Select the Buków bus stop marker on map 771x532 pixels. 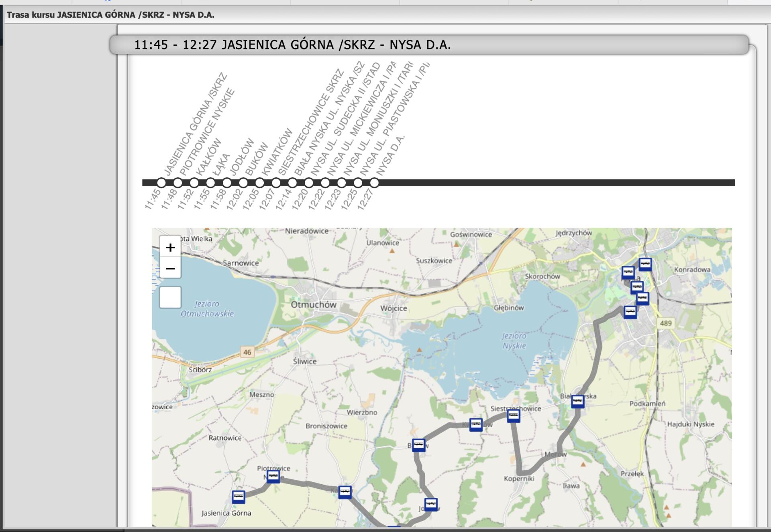pos(418,445)
